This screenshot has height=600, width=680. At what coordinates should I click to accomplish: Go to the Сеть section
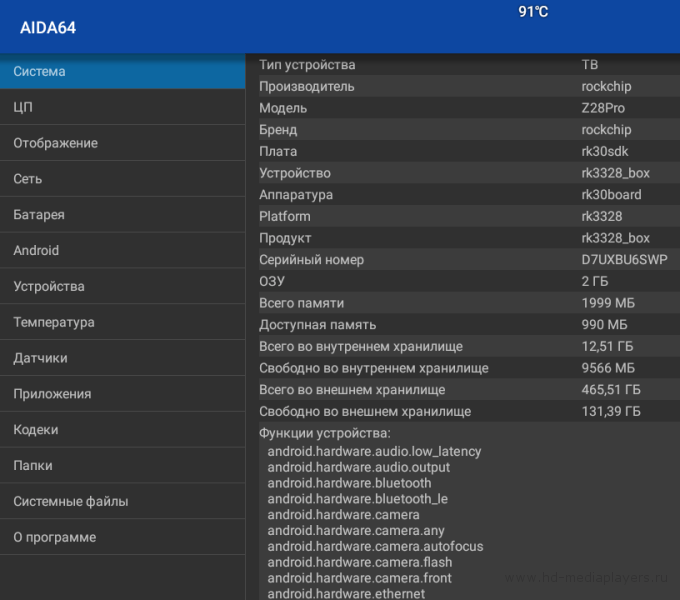coord(122,179)
